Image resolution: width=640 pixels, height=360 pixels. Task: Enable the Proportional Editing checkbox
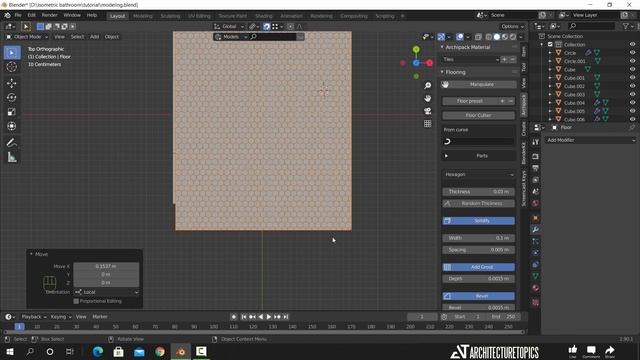76,301
